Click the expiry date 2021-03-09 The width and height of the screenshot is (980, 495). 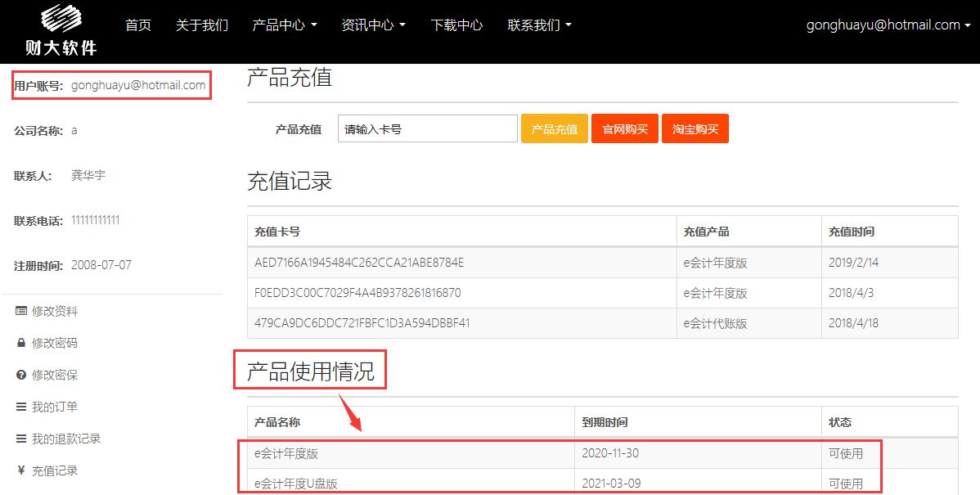[611, 484]
